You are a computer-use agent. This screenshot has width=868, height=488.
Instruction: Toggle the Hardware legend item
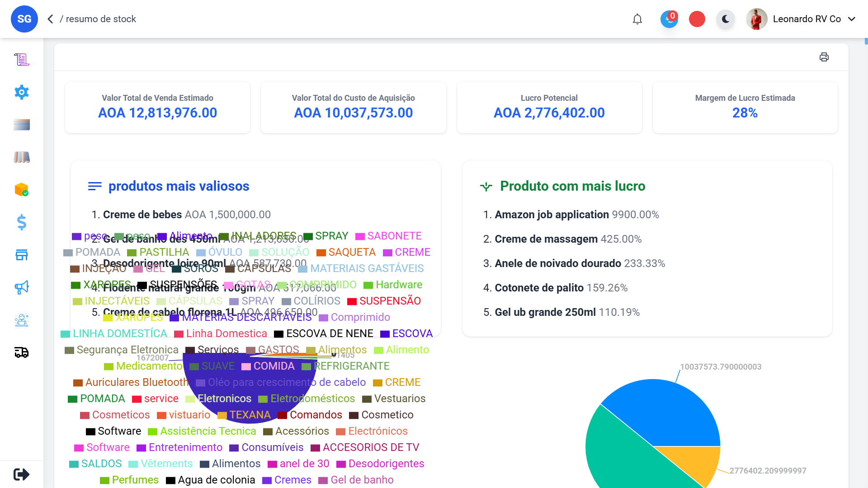click(x=393, y=285)
